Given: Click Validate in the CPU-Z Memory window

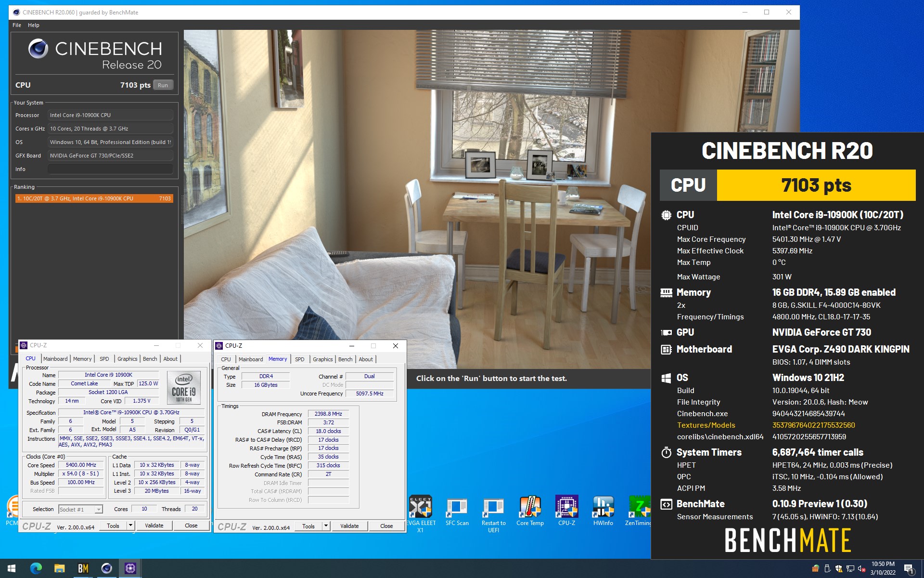Looking at the screenshot, I should click(349, 526).
